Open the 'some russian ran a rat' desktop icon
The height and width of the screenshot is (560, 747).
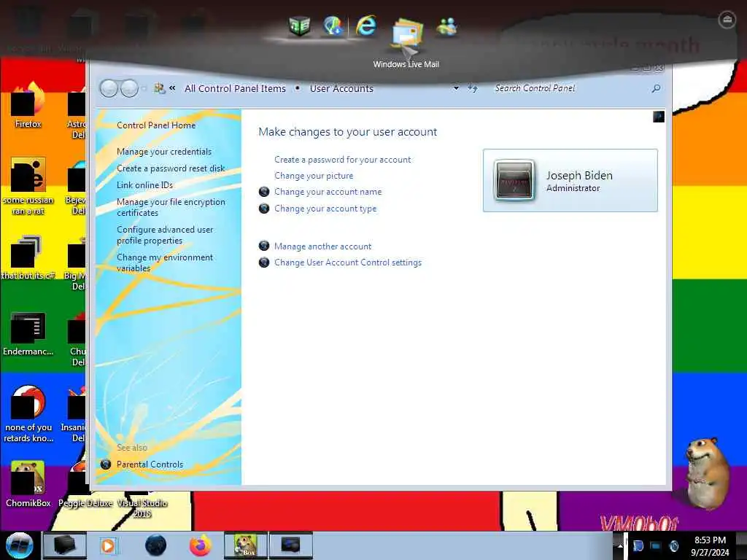click(28, 186)
